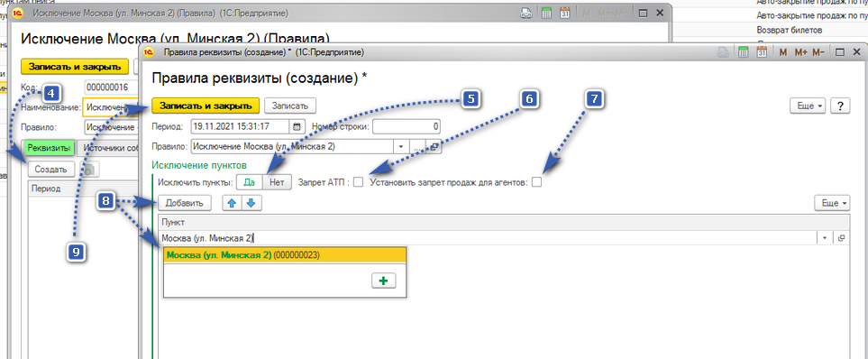Switch to the Реквизиты tab
This screenshot has width=868, height=359.
pos(48,148)
